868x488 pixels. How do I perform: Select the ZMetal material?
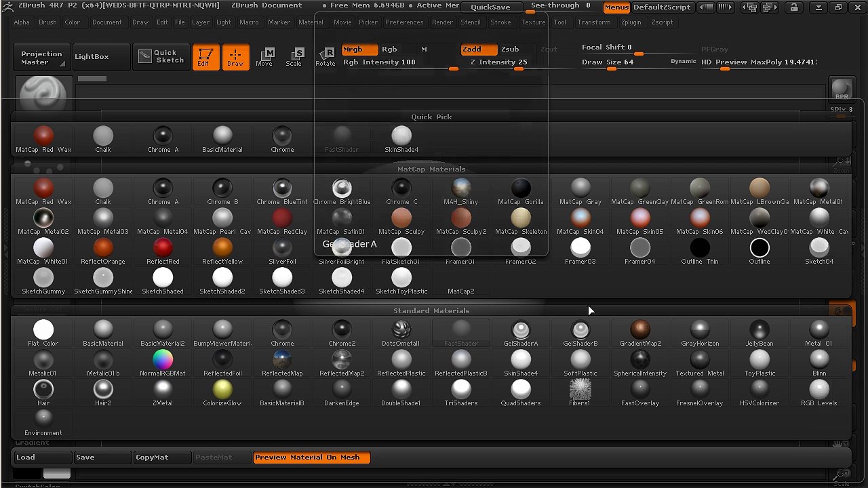tap(163, 393)
